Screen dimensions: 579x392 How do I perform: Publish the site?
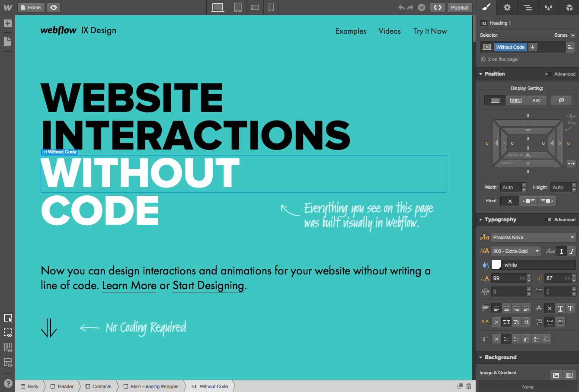[460, 7]
